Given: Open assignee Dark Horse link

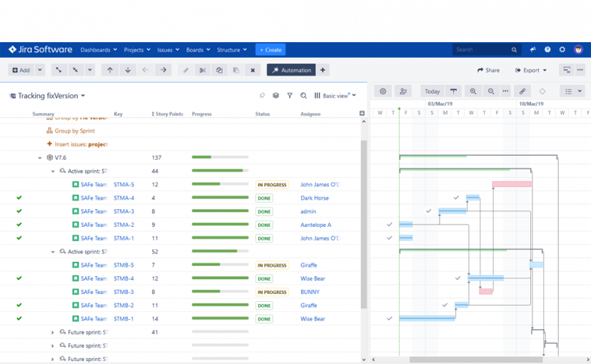Looking at the screenshot, I should pyautogui.click(x=315, y=198).
